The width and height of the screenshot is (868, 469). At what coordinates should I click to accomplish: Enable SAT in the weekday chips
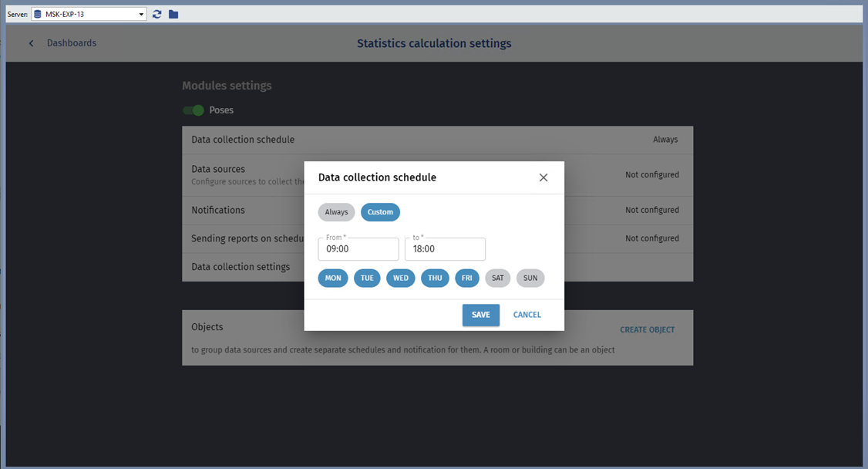pos(498,278)
